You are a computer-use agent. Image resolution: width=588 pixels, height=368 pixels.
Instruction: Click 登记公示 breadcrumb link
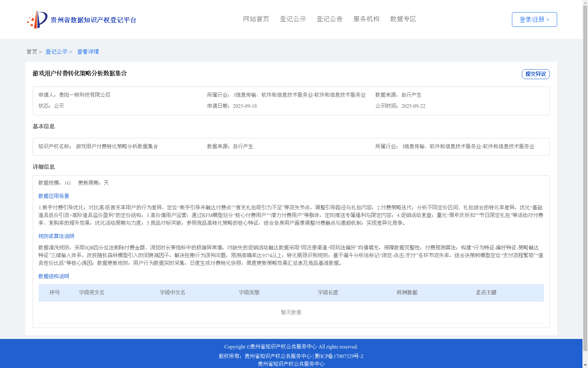(x=56, y=52)
